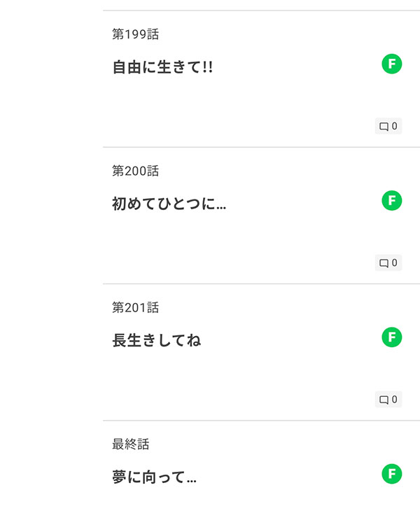
Task: Open episode titled 初めてひとつに…
Action: coord(169,204)
